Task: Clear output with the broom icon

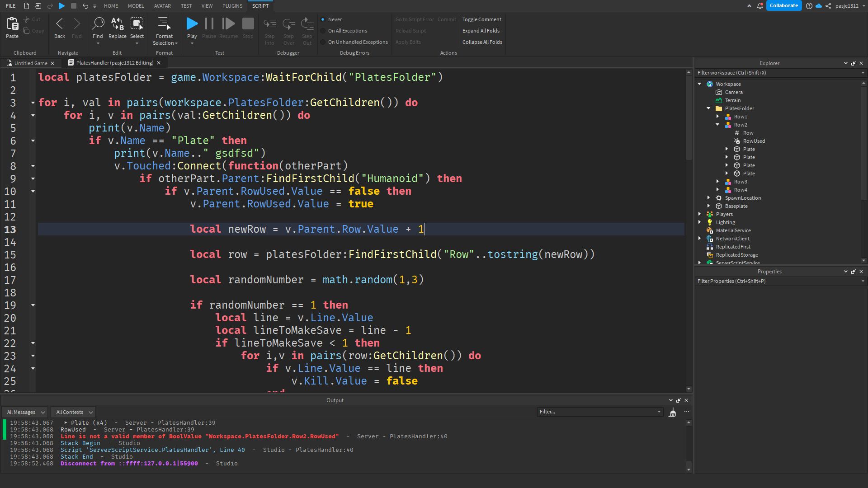Action: 672,412
